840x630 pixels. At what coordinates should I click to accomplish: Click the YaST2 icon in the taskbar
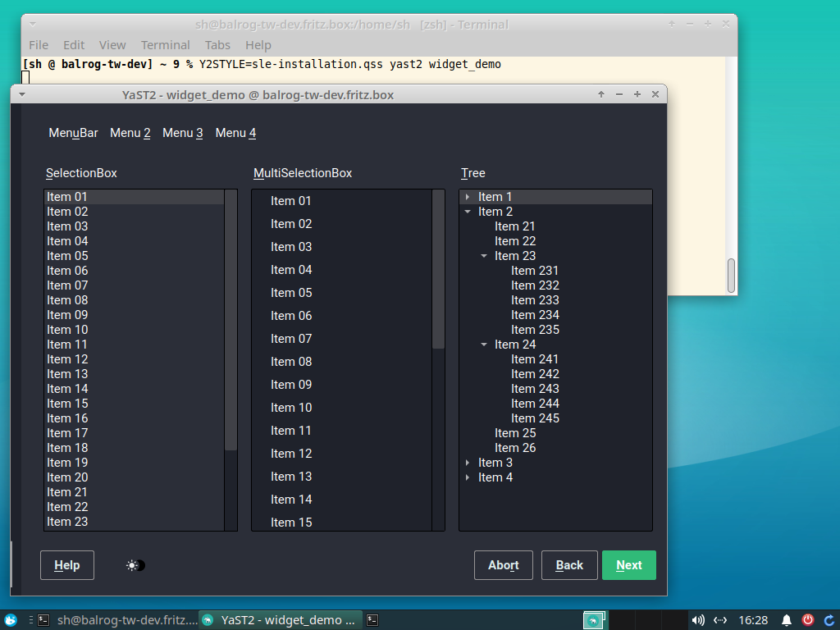pyautogui.click(x=208, y=620)
